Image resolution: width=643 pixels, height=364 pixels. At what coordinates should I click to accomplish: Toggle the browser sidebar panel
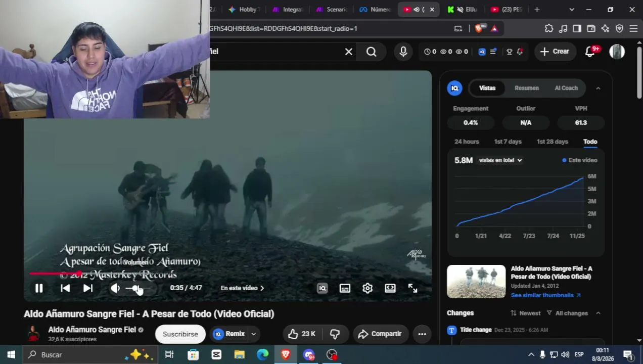(577, 29)
